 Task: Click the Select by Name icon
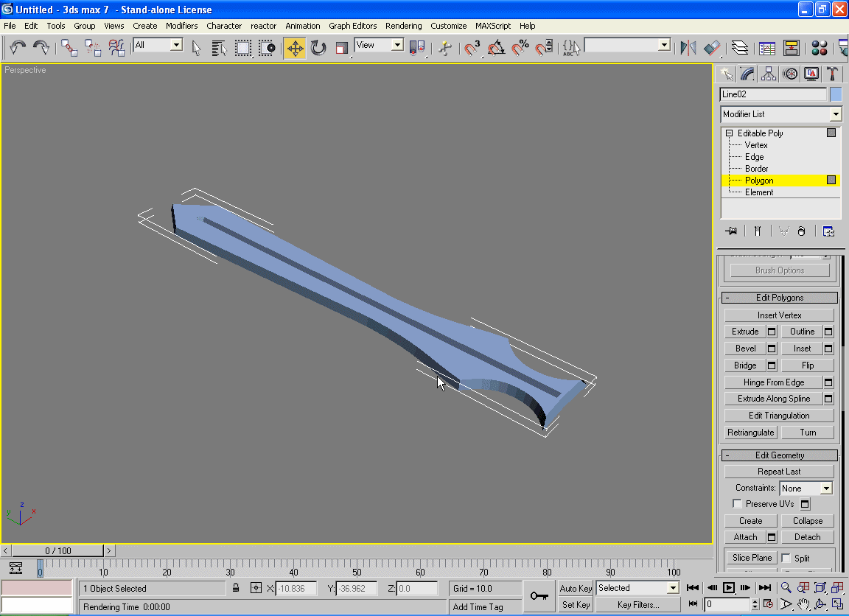point(219,49)
